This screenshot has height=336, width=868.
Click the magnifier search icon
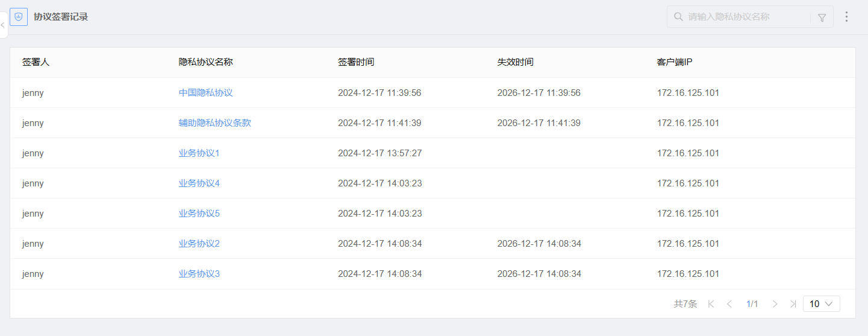point(678,17)
